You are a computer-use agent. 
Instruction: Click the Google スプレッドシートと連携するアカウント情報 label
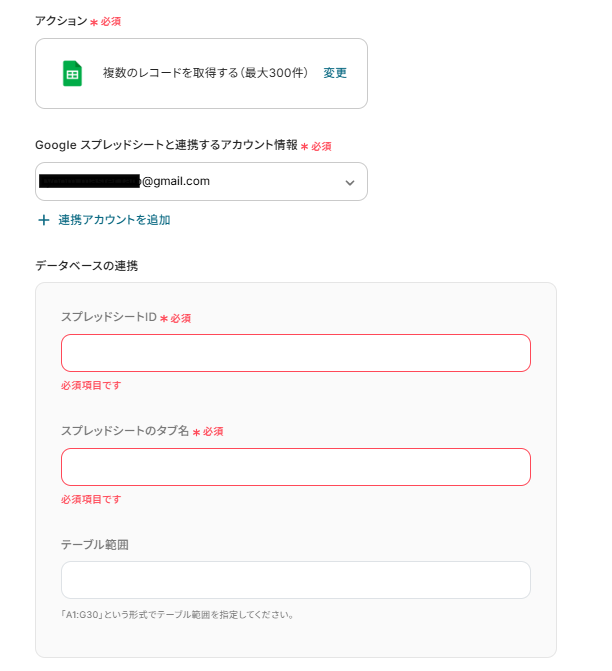point(166,145)
